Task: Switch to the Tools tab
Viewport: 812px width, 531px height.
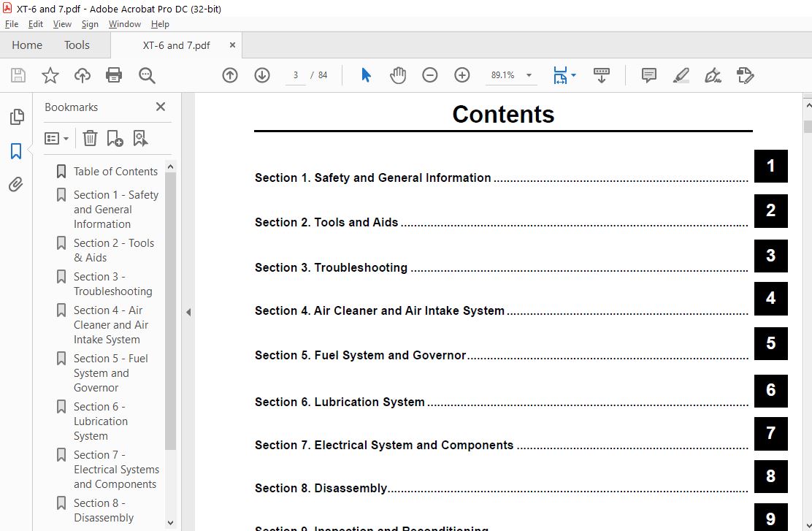Action: point(77,45)
